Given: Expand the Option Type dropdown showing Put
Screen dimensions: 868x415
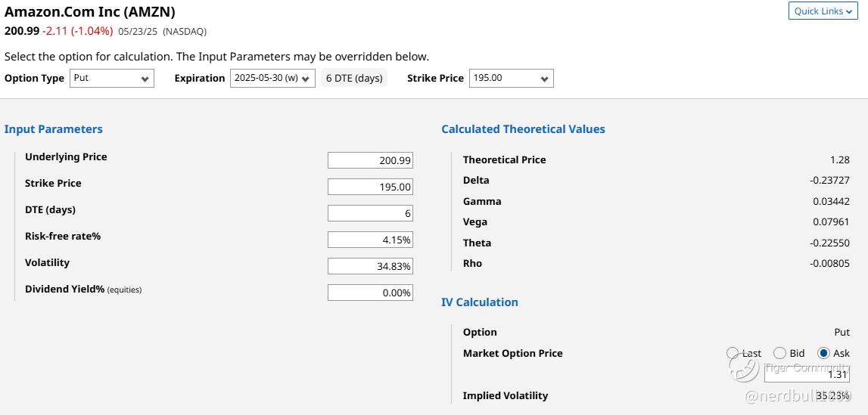Looking at the screenshot, I should pos(112,78).
